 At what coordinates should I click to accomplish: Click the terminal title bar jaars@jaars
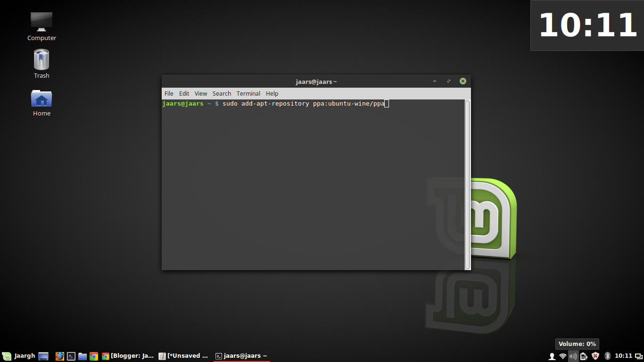point(316,82)
